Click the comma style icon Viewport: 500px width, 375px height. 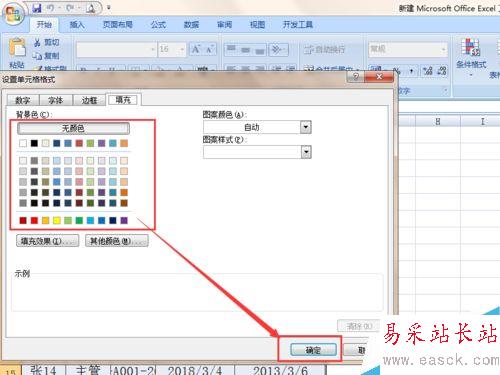click(411, 70)
